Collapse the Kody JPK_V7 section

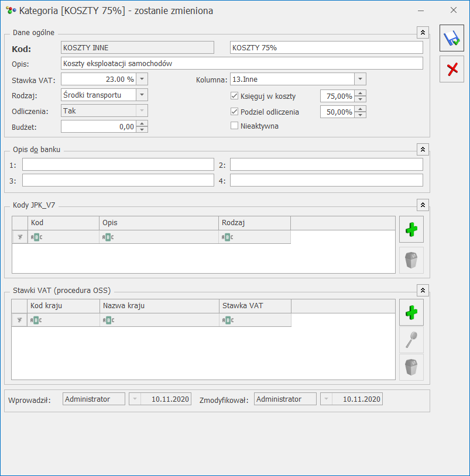pos(423,205)
